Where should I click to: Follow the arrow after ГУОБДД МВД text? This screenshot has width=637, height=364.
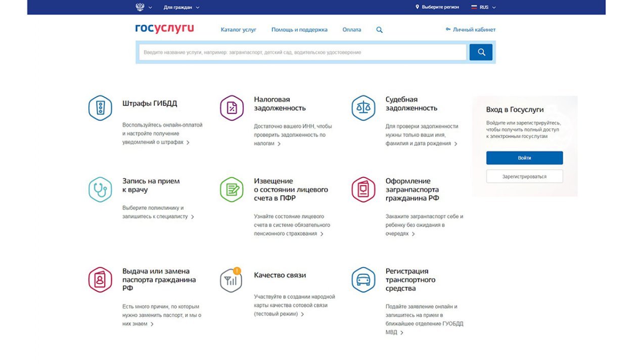pyautogui.click(x=402, y=333)
